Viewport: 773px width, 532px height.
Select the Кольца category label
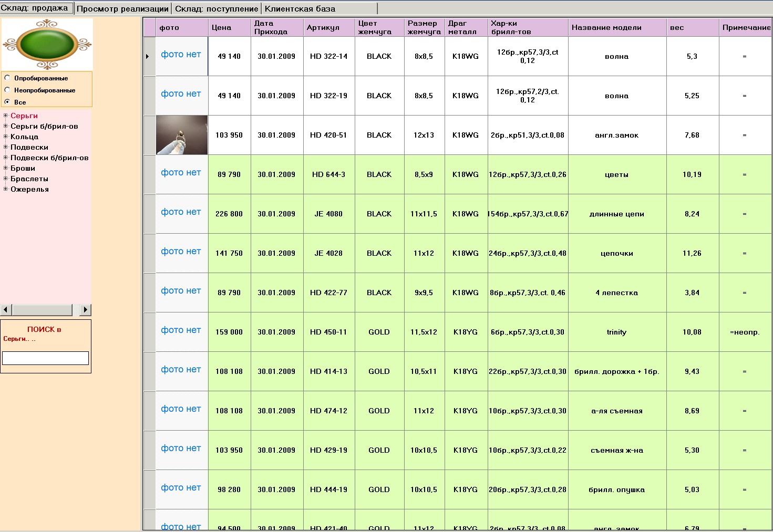(24, 137)
